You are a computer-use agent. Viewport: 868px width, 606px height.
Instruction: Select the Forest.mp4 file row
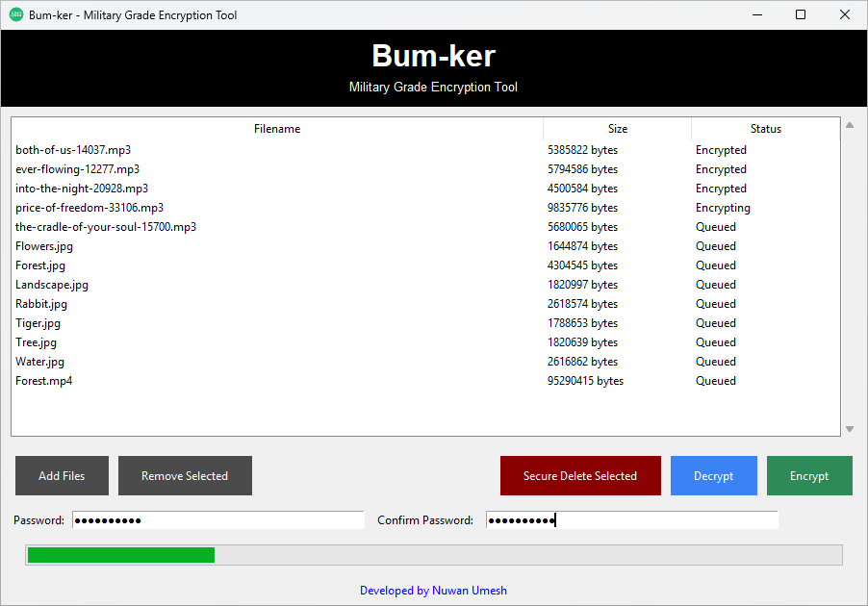click(44, 381)
